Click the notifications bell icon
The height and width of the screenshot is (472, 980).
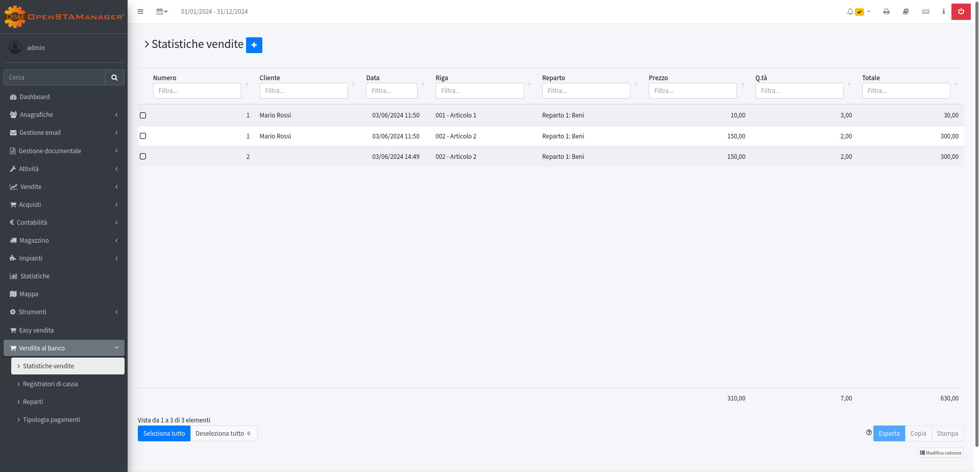850,12
